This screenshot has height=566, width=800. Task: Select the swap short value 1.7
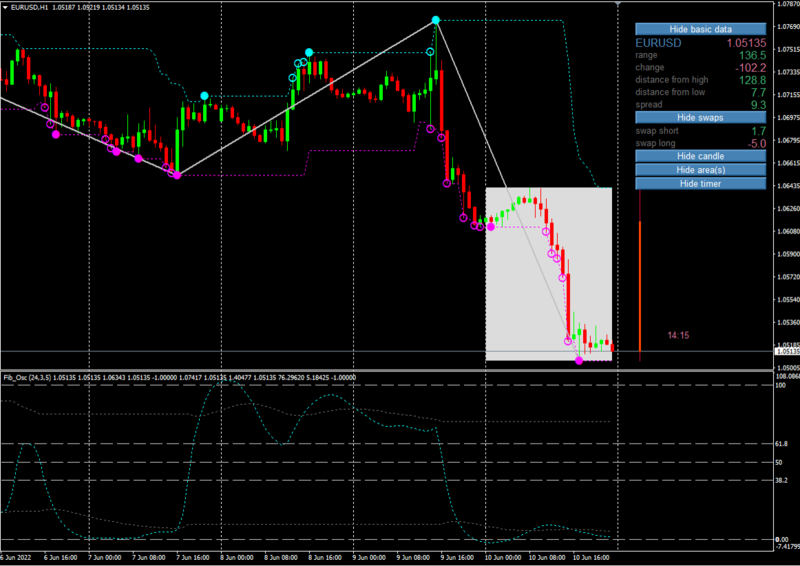pyautogui.click(x=758, y=131)
